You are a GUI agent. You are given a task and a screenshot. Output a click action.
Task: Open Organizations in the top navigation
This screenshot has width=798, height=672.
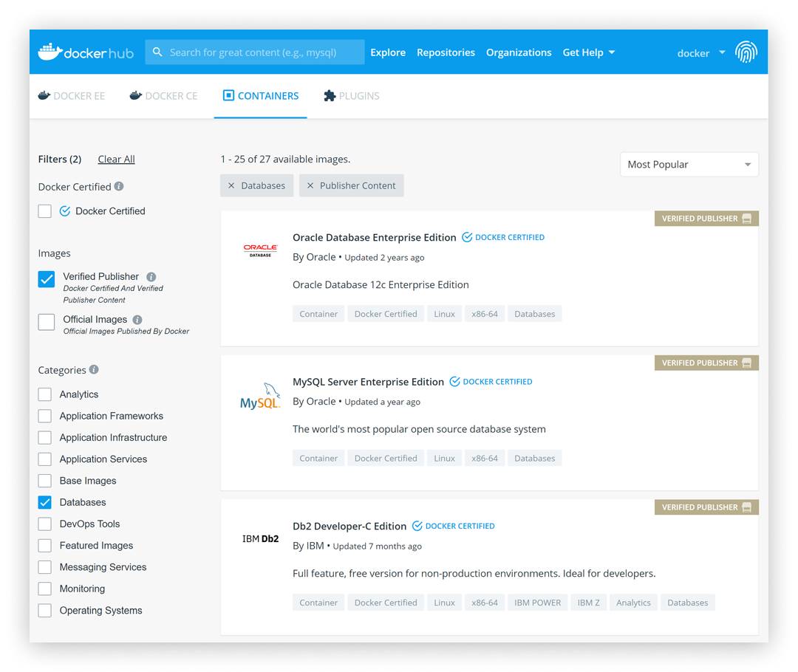(x=519, y=52)
